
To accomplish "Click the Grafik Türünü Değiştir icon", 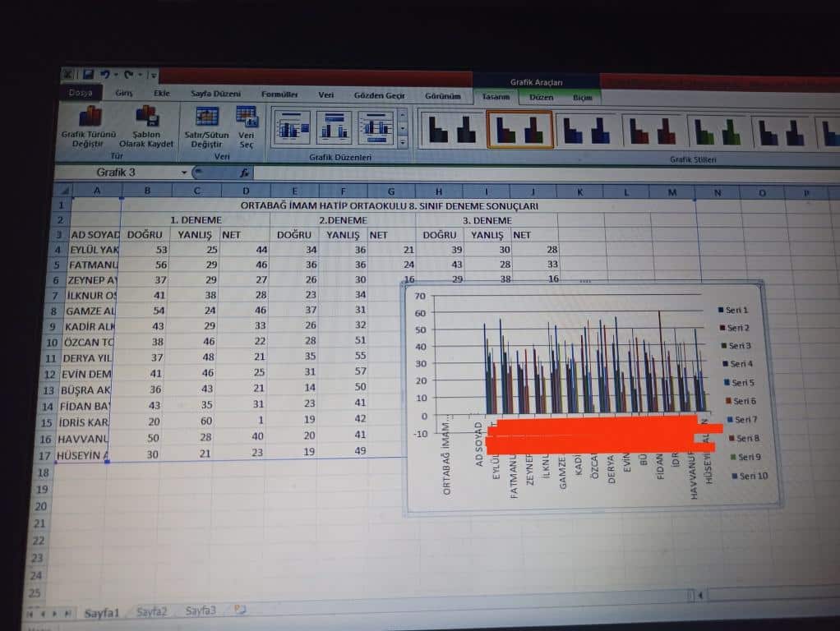I will (90, 117).
